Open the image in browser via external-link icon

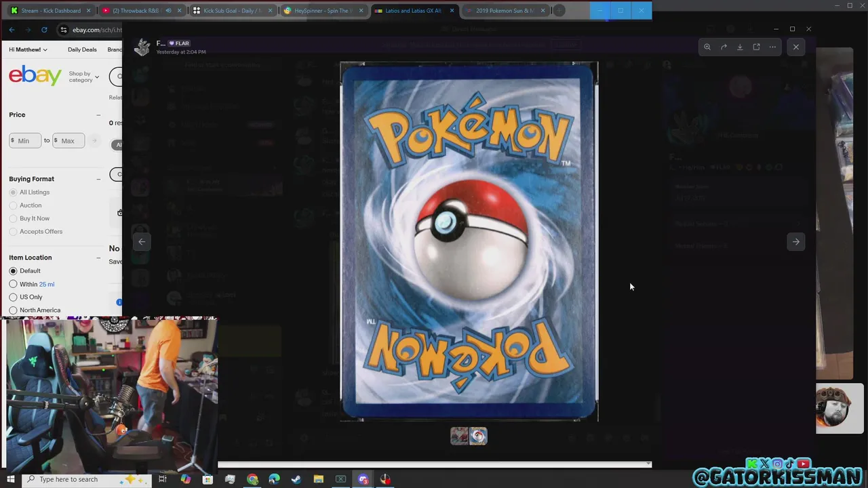click(756, 47)
